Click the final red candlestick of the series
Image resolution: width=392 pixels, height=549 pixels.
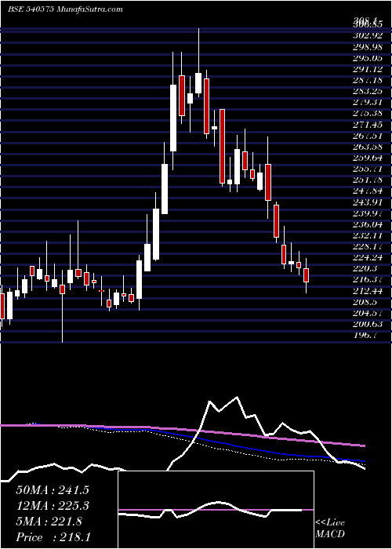coord(307,275)
